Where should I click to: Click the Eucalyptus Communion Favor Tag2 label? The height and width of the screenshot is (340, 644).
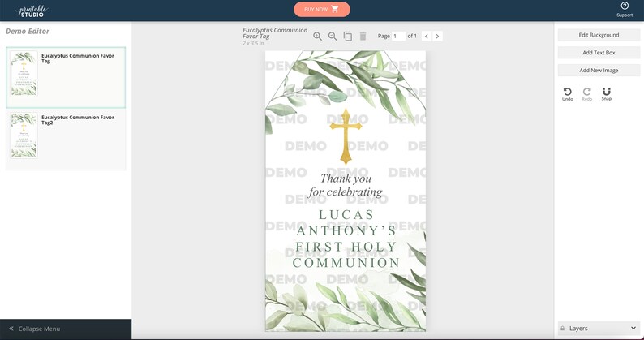click(78, 119)
